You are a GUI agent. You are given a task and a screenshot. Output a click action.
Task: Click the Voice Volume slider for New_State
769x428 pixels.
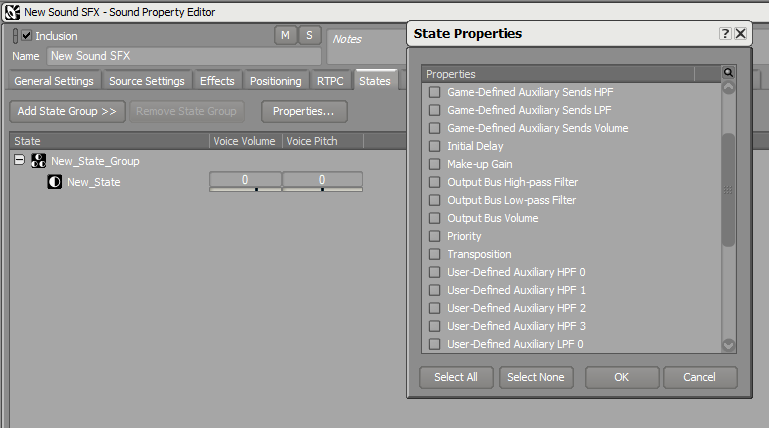coord(245,181)
